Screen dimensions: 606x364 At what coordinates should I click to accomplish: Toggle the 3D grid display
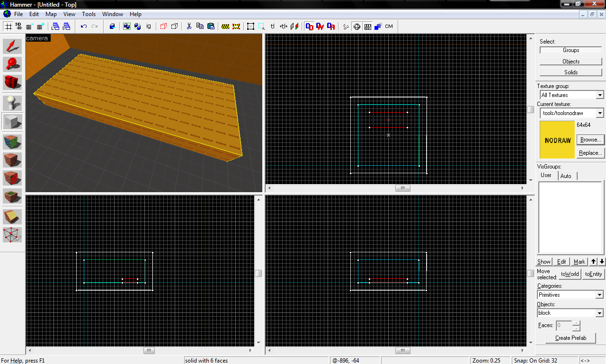click(18, 27)
